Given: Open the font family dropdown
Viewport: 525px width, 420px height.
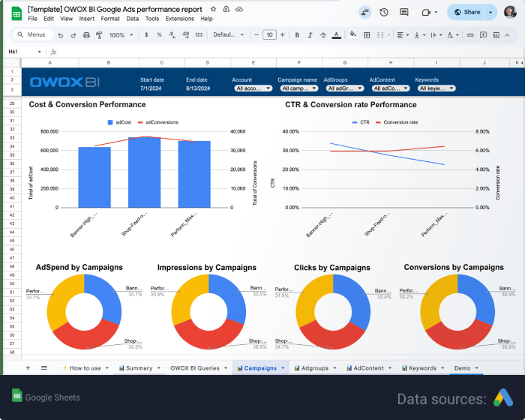Looking at the screenshot, I should pos(229,34).
